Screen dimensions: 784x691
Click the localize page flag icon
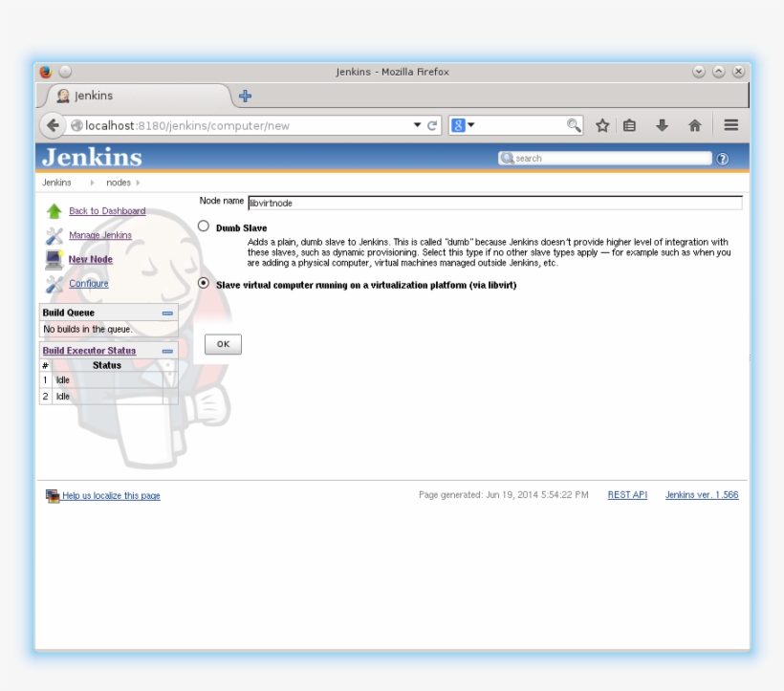(x=53, y=496)
